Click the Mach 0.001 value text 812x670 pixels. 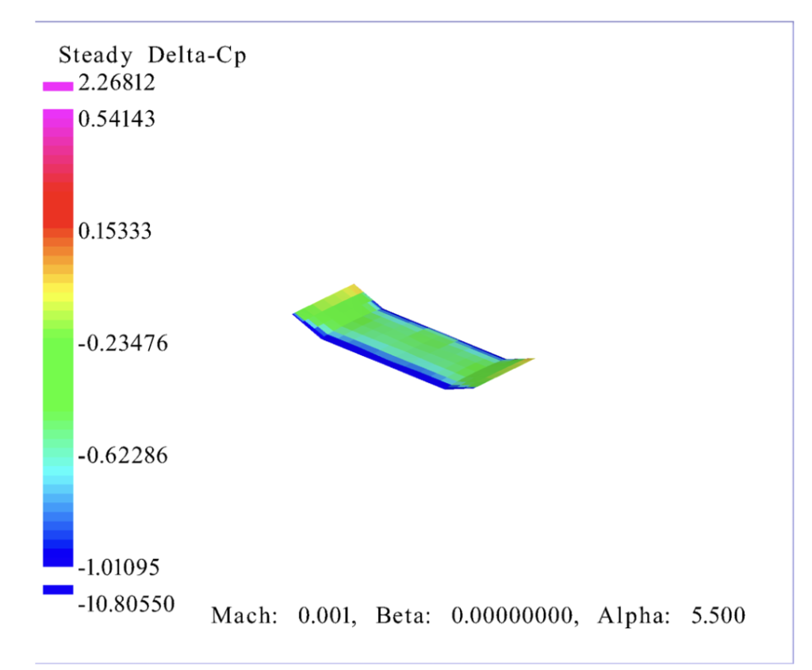pos(282,616)
